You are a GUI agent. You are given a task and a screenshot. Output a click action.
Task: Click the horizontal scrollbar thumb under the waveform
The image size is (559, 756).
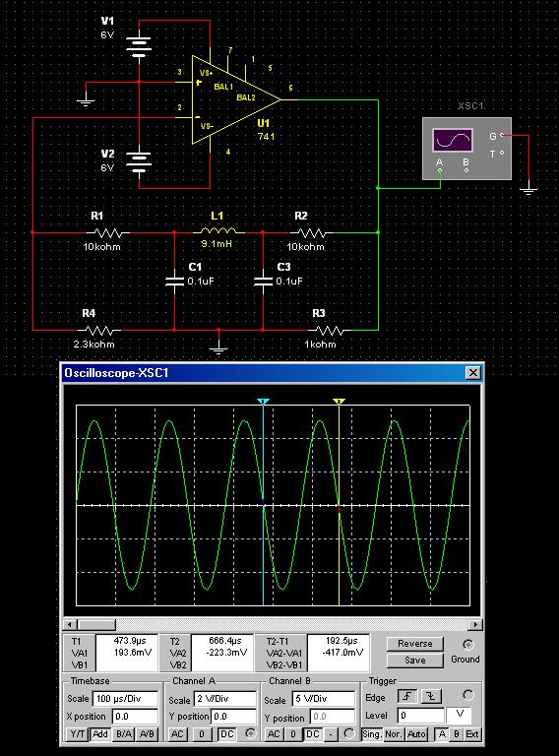(x=96, y=624)
